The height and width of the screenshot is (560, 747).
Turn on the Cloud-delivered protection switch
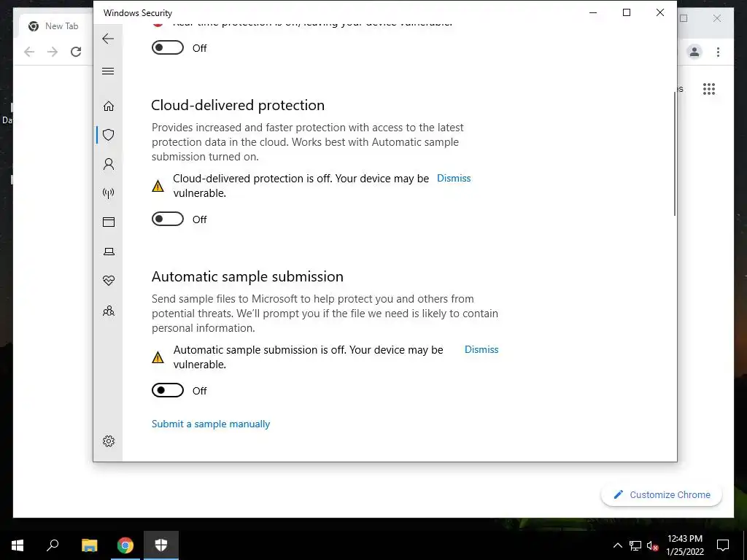point(168,219)
